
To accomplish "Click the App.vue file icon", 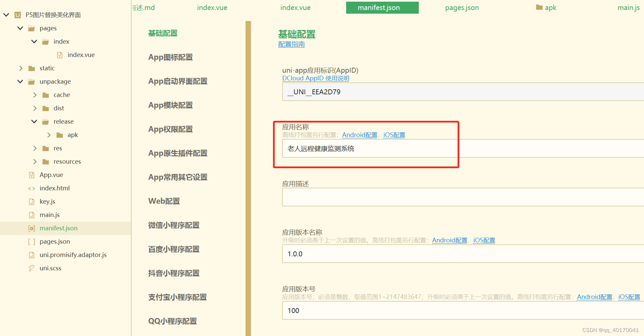I will click(x=32, y=175).
